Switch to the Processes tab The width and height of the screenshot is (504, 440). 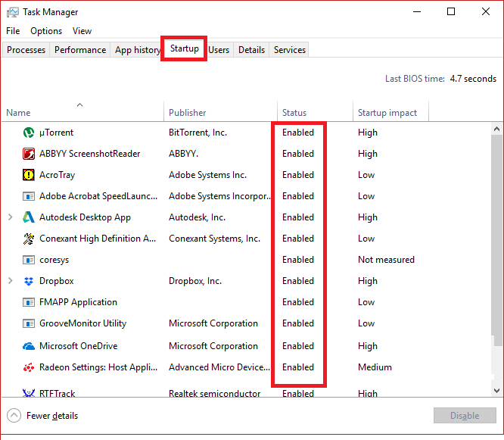pos(26,50)
